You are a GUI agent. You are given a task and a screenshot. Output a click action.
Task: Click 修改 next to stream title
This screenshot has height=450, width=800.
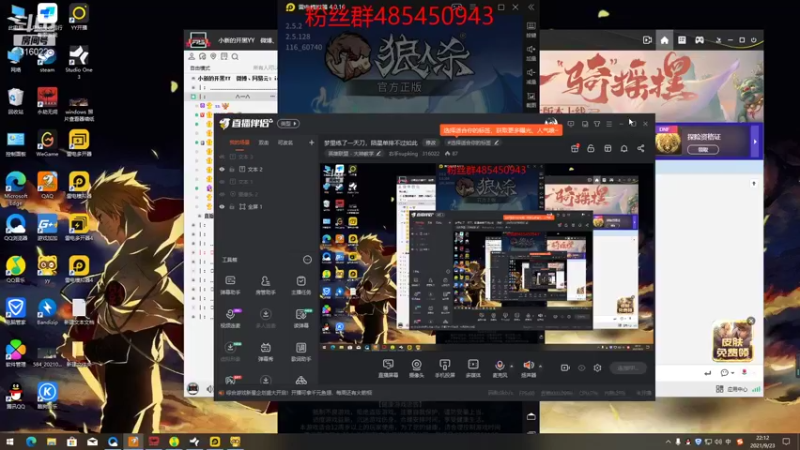tap(431, 143)
